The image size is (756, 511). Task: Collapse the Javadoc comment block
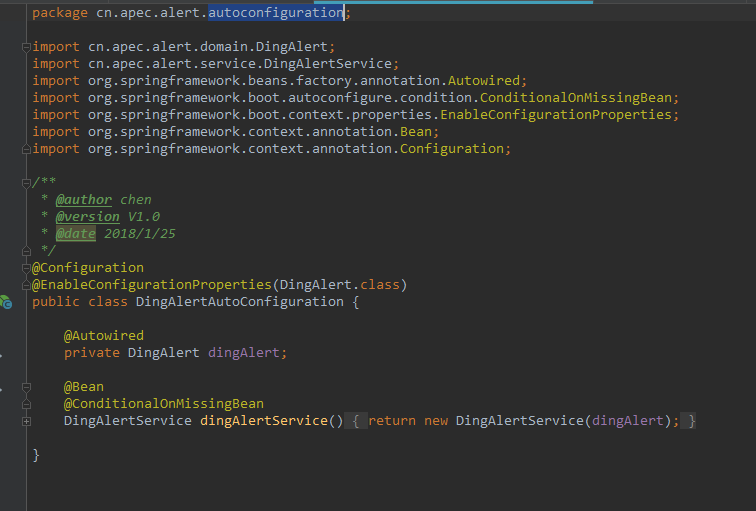26,183
